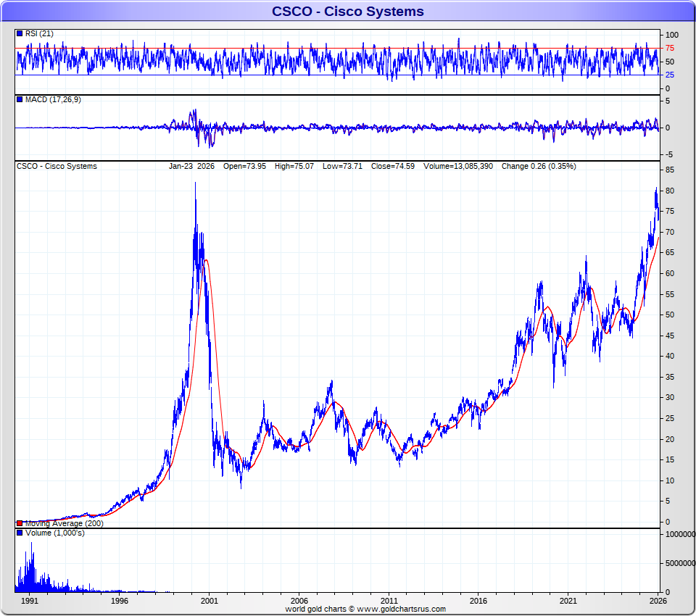Click the 2016 year marker on time axis
Screen dimensions: 696x616
click(478, 601)
